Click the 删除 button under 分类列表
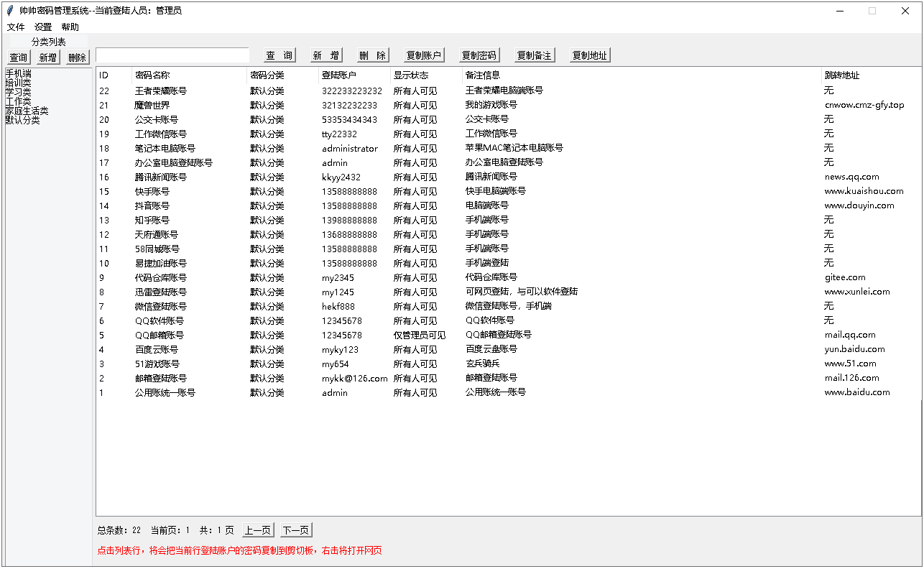This screenshot has width=924, height=569. pos(78,57)
